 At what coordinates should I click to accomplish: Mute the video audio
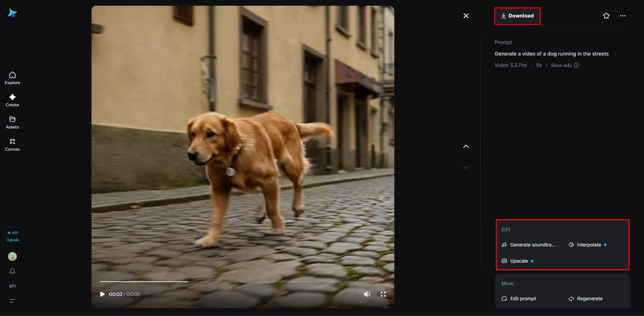[367, 294]
